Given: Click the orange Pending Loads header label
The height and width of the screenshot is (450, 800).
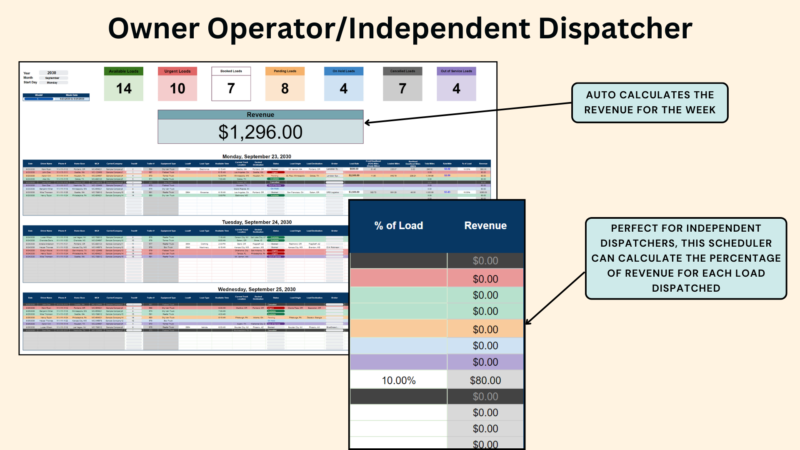Looking at the screenshot, I should click(285, 71).
